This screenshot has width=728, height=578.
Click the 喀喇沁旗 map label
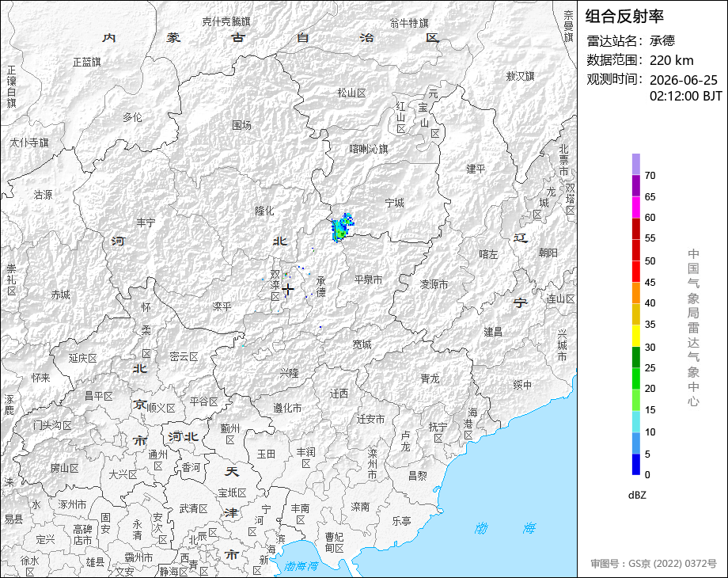click(x=369, y=149)
